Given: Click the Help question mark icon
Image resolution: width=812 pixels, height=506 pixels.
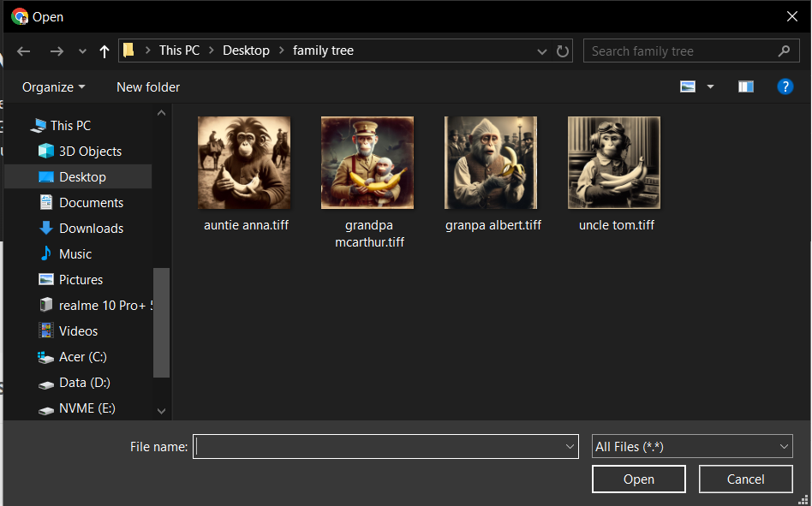Looking at the screenshot, I should [x=785, y=86].
